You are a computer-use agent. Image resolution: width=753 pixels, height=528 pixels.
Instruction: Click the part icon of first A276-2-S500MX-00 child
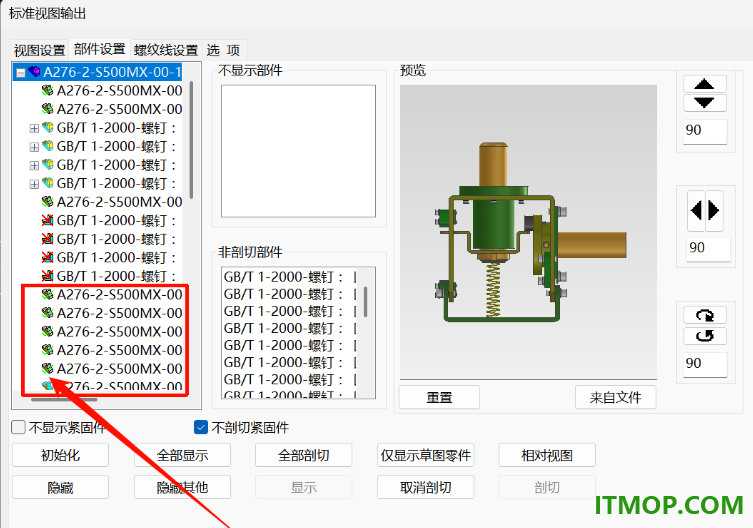[x=48, y=90]
